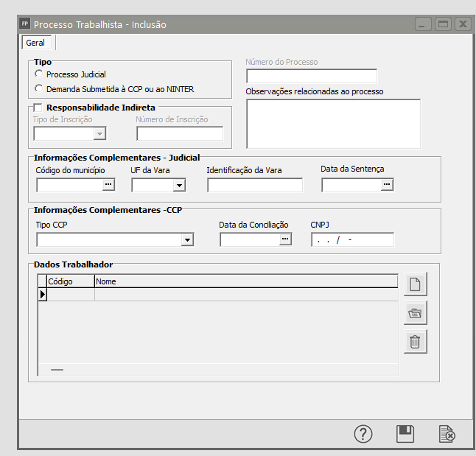Click the CNPJ input field

352,239
